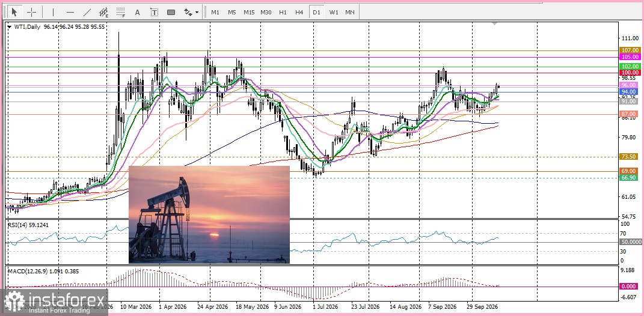Click the 79.80 price scale value

(x=630, y=137)
